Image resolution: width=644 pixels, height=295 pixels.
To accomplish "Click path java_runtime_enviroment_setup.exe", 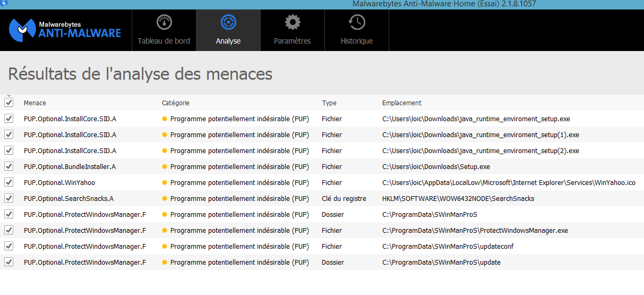I will click(476, 119).
